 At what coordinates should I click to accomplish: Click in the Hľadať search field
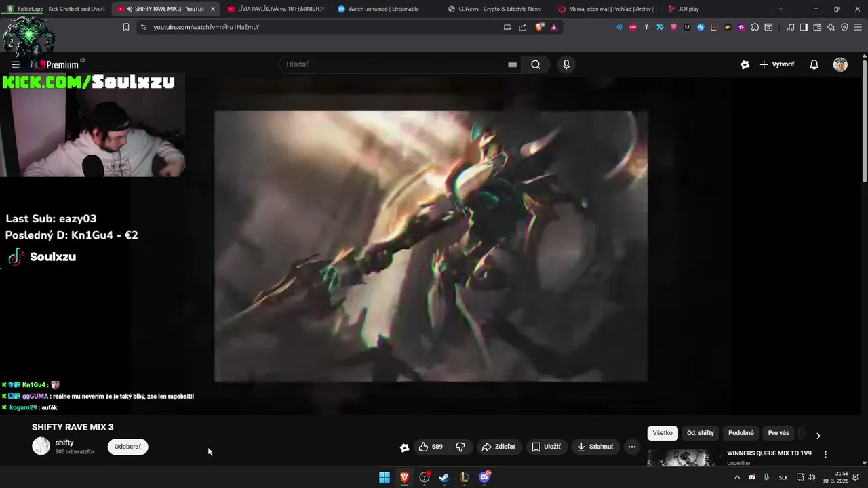(400, 64)
